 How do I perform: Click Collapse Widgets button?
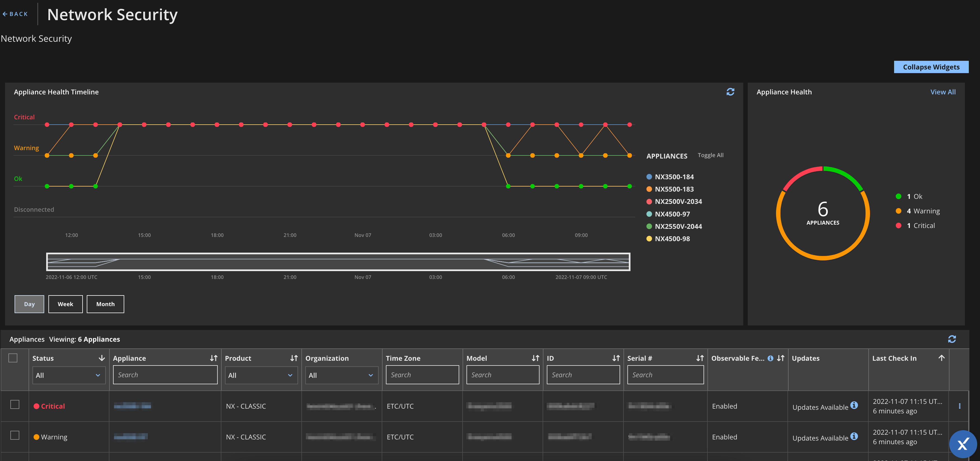pyautogui.click(x=931, y=67)
